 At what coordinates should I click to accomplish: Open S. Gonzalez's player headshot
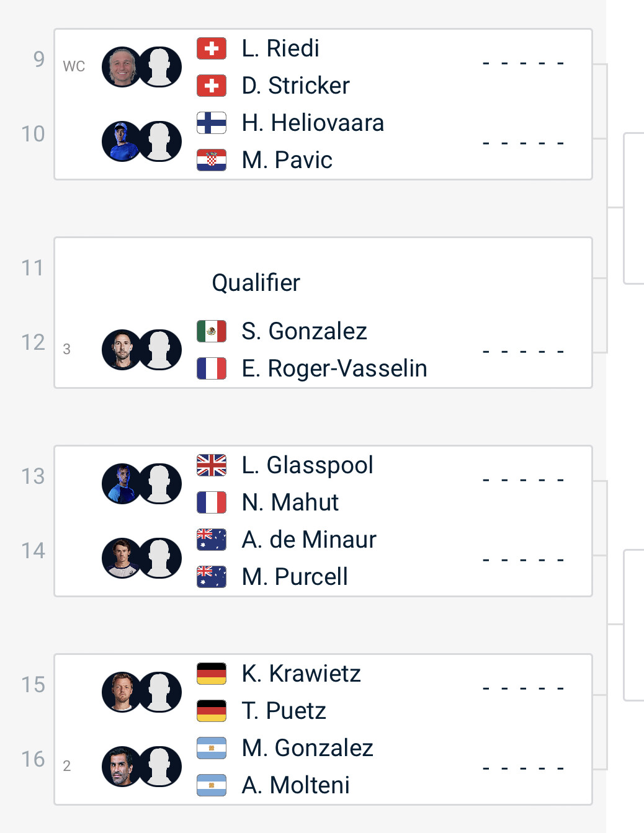coord(122,350)
